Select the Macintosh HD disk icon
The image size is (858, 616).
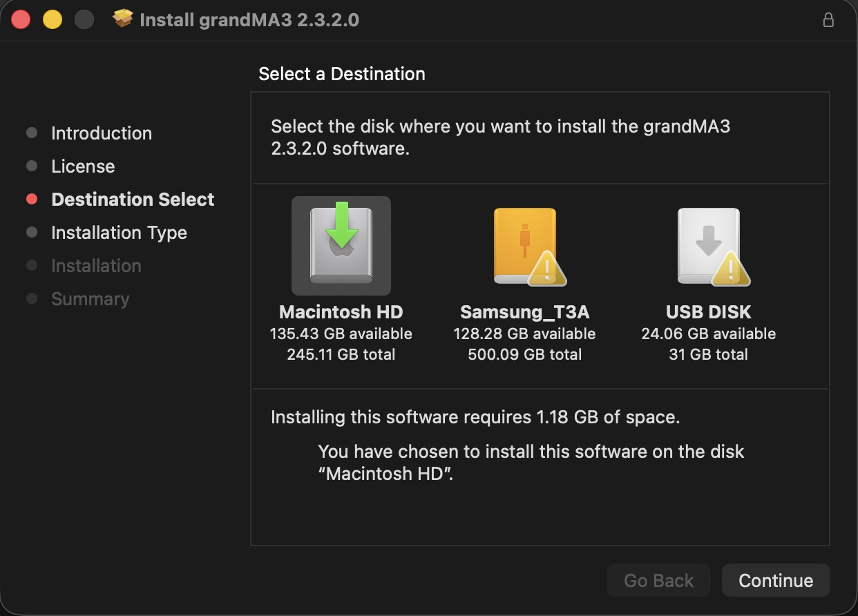[341, 246]
